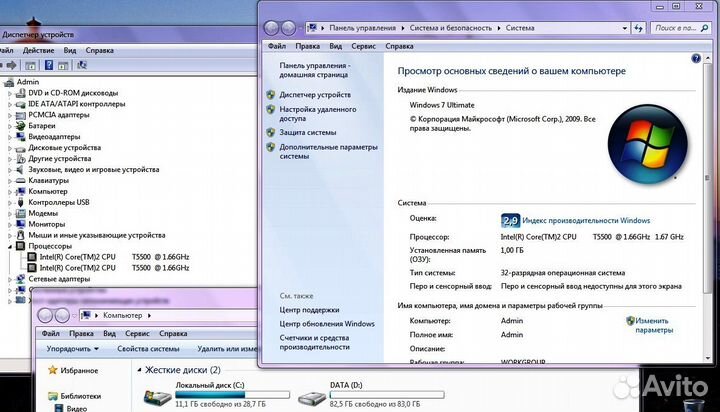Click the refresh button next to address bar

pyautogui.click(x=638, y=28)
